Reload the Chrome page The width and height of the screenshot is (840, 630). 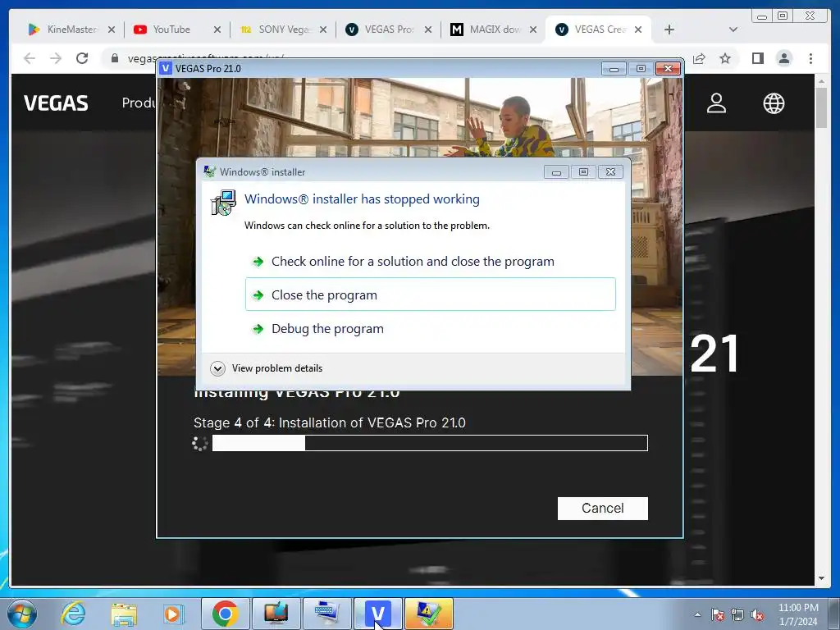click(x=82, y=58)
